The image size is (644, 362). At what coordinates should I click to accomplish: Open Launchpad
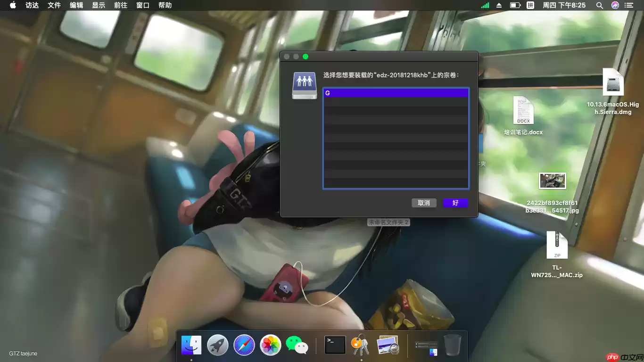[218, 345]
